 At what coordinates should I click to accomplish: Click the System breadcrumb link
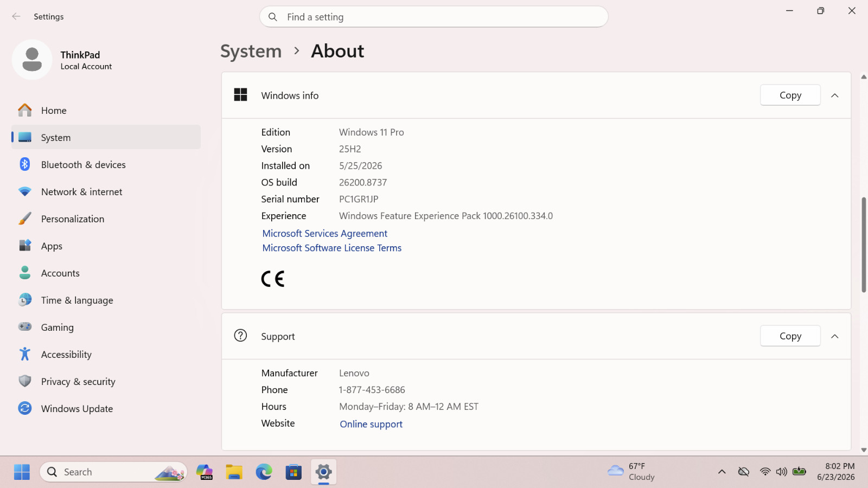point(251,51)
